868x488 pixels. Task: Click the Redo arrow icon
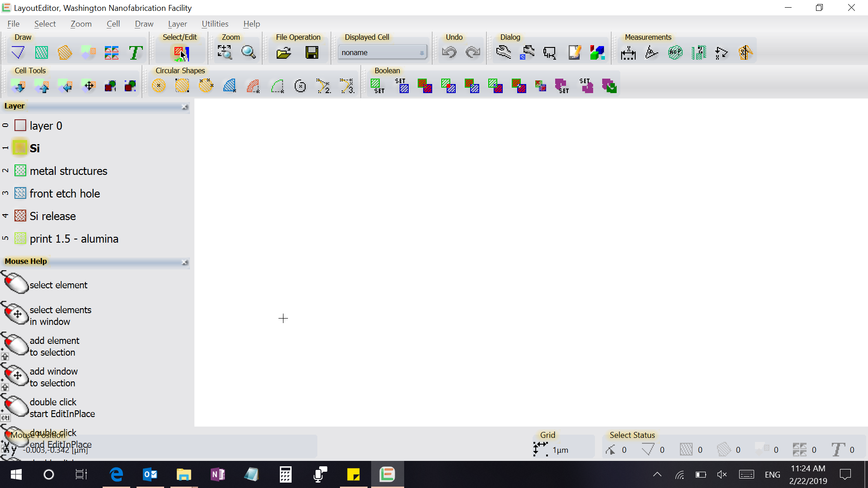[x=473, y=52]
